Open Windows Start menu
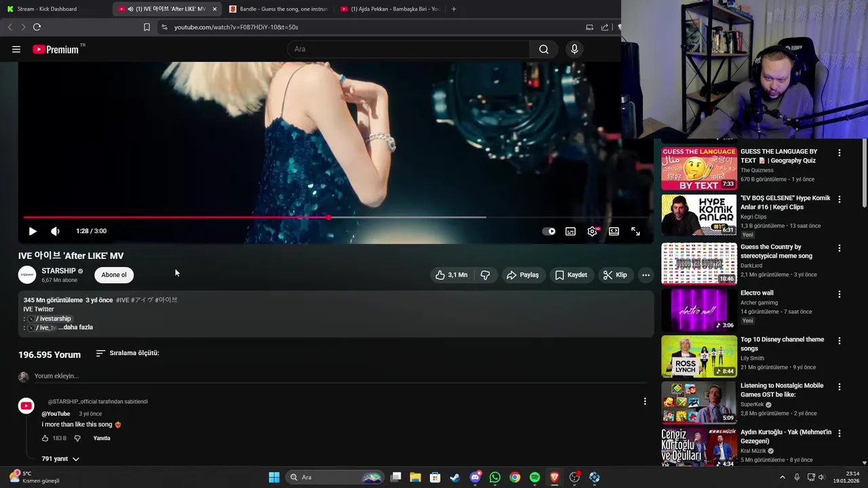 click(x=274, y=477)
